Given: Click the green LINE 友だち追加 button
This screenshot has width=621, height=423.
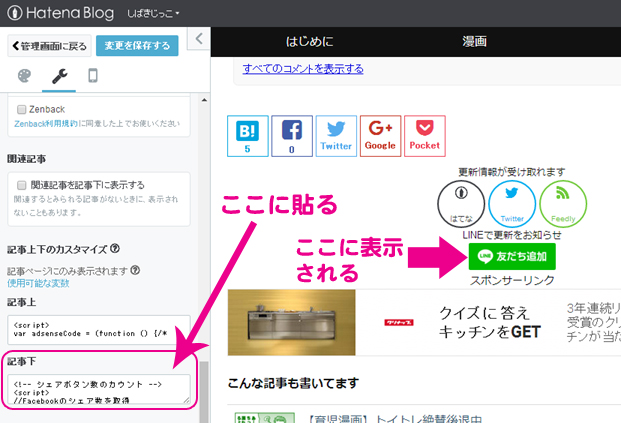Looking at the screenshot, I should pyautogui.click(x=512, y=256).
